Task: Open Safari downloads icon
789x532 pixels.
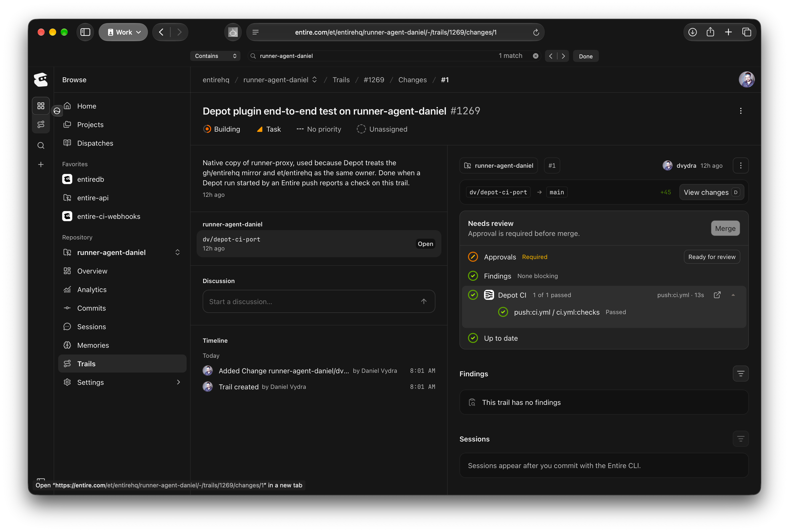Action: 692,32
